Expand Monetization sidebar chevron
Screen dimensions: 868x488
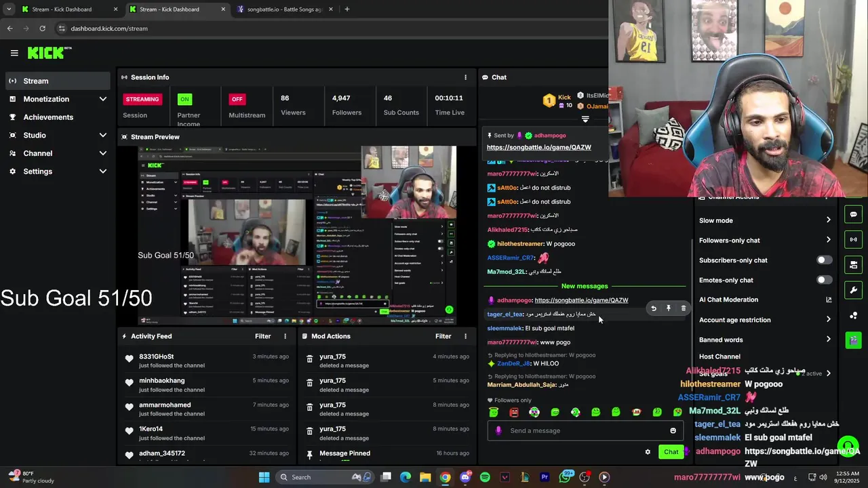103,99
